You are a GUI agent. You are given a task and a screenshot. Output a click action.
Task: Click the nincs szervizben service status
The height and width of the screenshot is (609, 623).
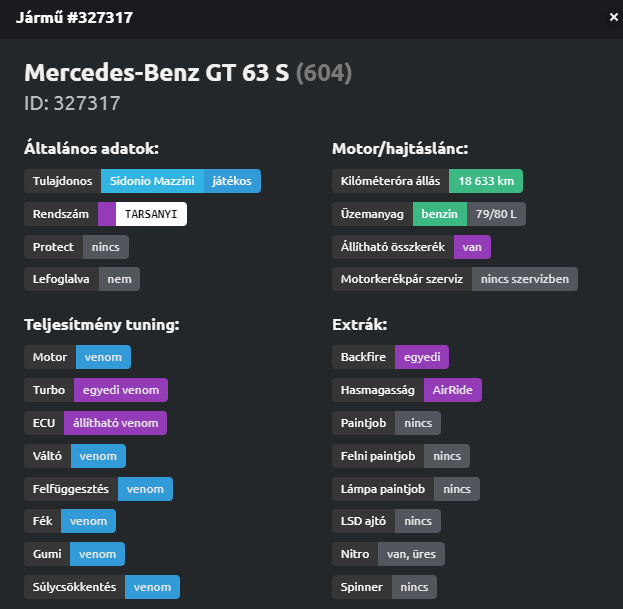pos(524,279)
